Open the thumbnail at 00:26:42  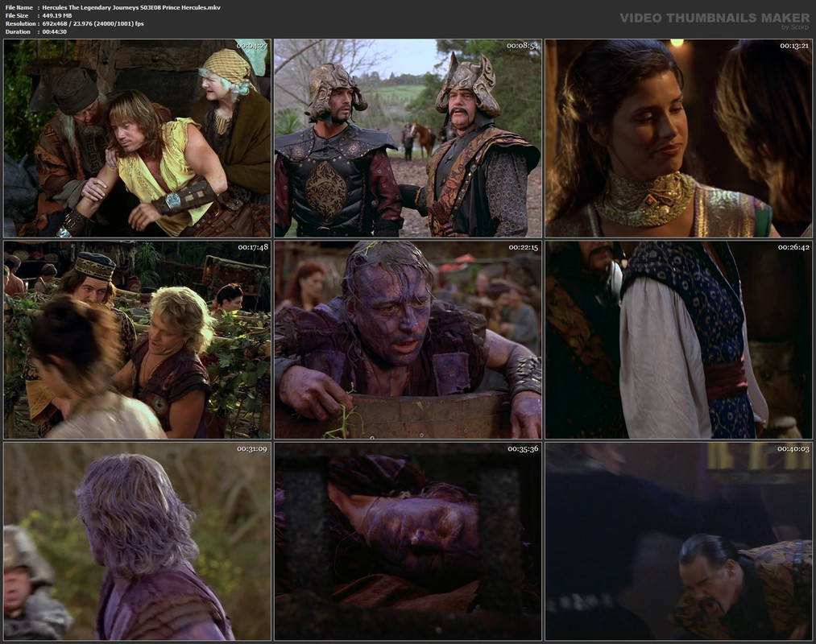(678, 340)
